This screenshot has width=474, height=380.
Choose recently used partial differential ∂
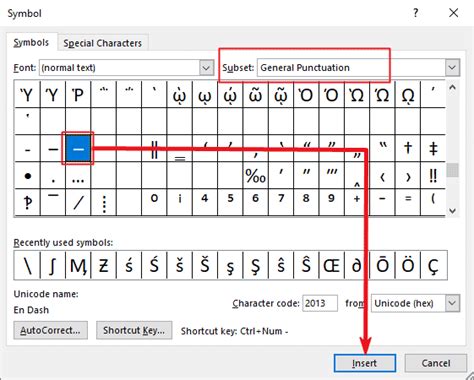coord(357,266)
